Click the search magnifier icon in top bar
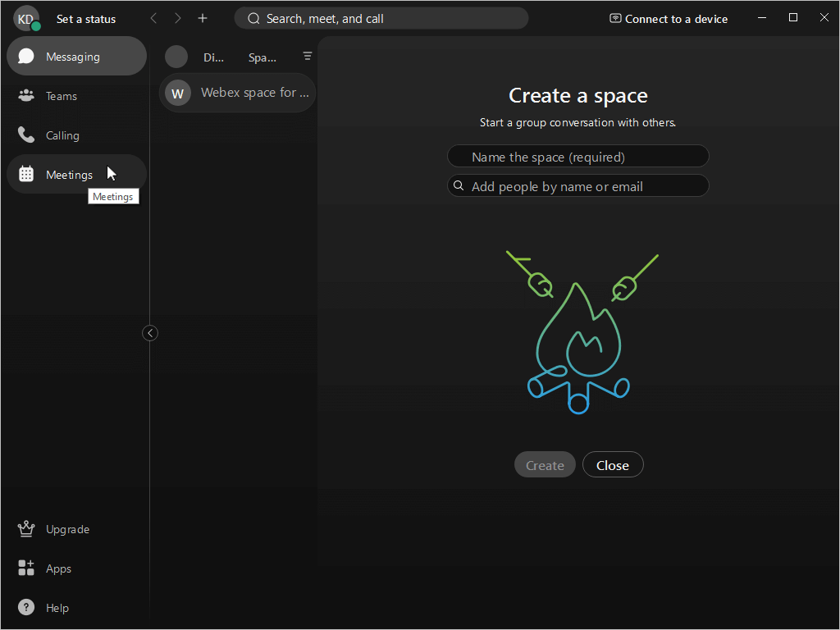 point(254,19)
